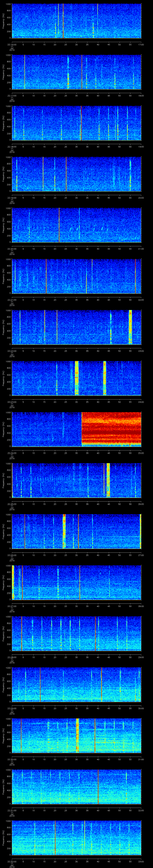
Task: Click the '22:22:00' start time label
Action: pos(12,351)
